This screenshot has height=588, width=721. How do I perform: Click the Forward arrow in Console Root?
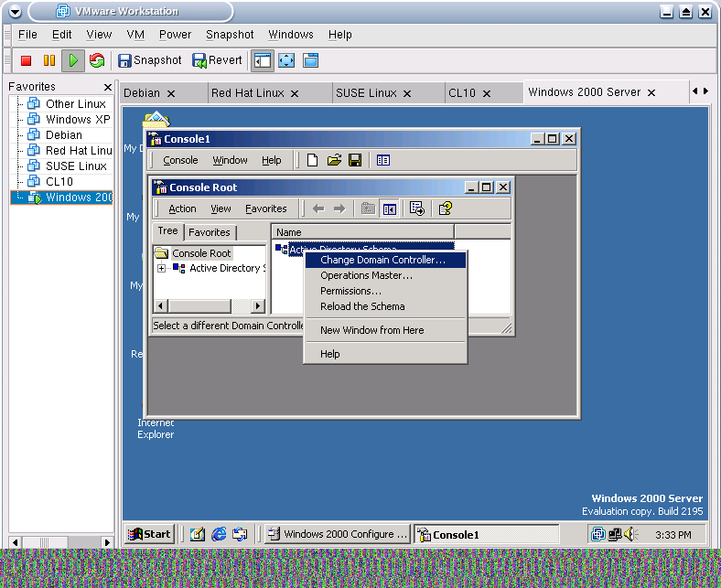pyautogui.click(x=339, y=209)
